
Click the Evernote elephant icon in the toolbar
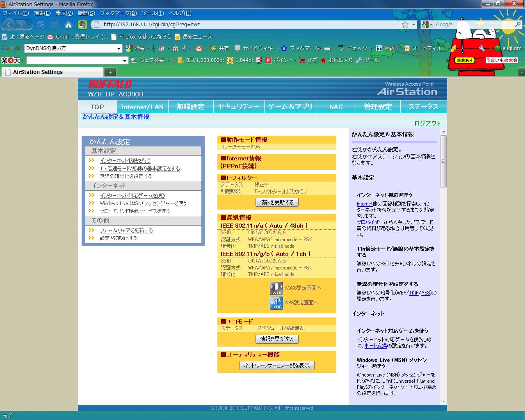pyautogui.click(x=82, y=25)
